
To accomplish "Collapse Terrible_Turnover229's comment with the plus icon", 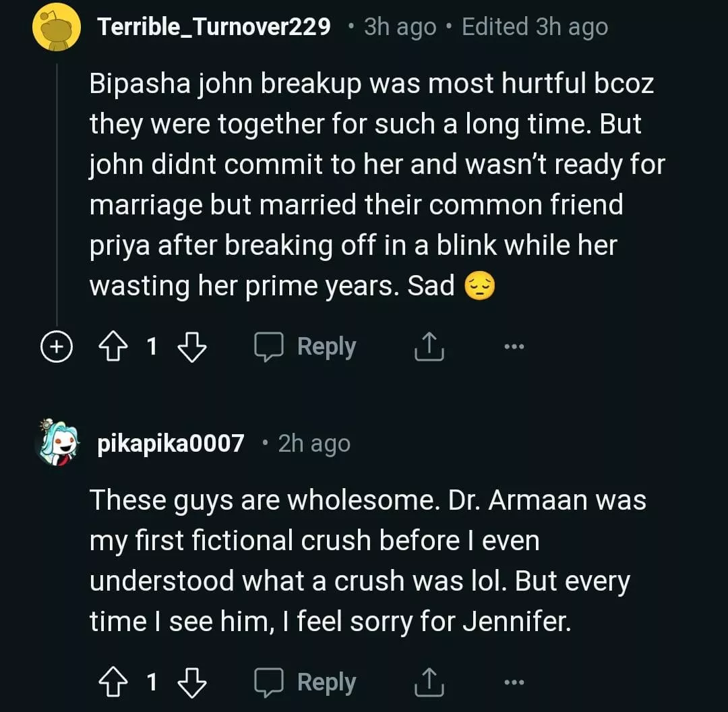I will click(x=57, y=347).
